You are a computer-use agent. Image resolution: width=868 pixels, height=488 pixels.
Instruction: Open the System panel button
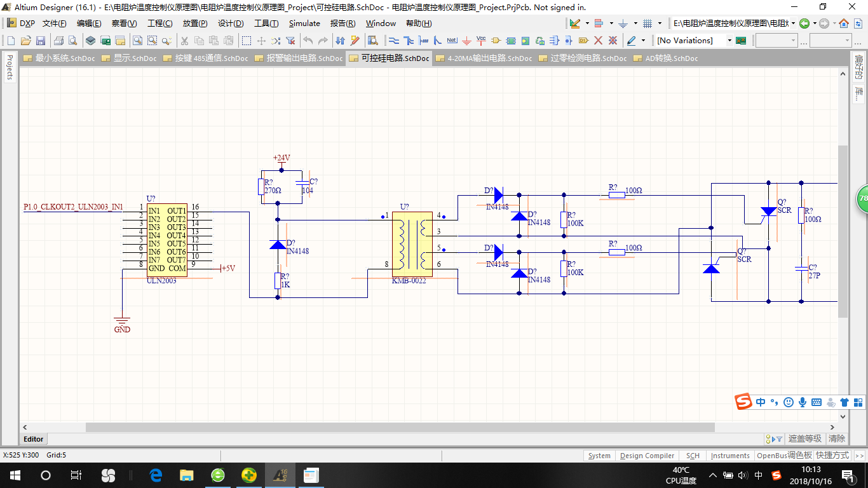(599, 456)
